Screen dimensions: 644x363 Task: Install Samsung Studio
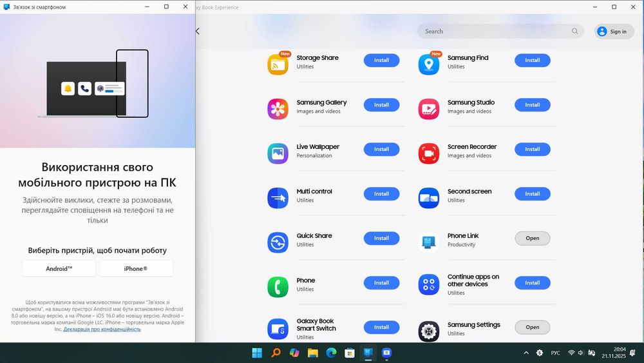pyautogui.click(x=533, y=105)
